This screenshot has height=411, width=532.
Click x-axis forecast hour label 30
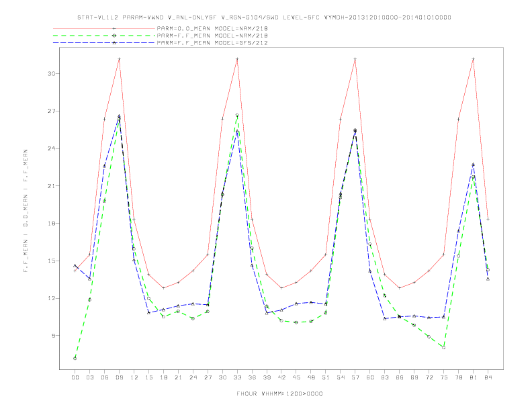[x=222, y=377]
